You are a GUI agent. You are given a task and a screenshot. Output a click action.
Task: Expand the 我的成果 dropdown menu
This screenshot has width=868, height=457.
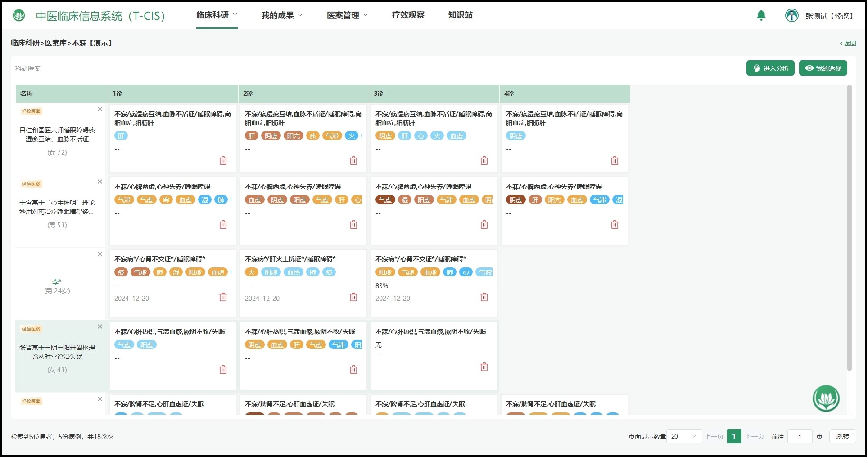point(282,15)
